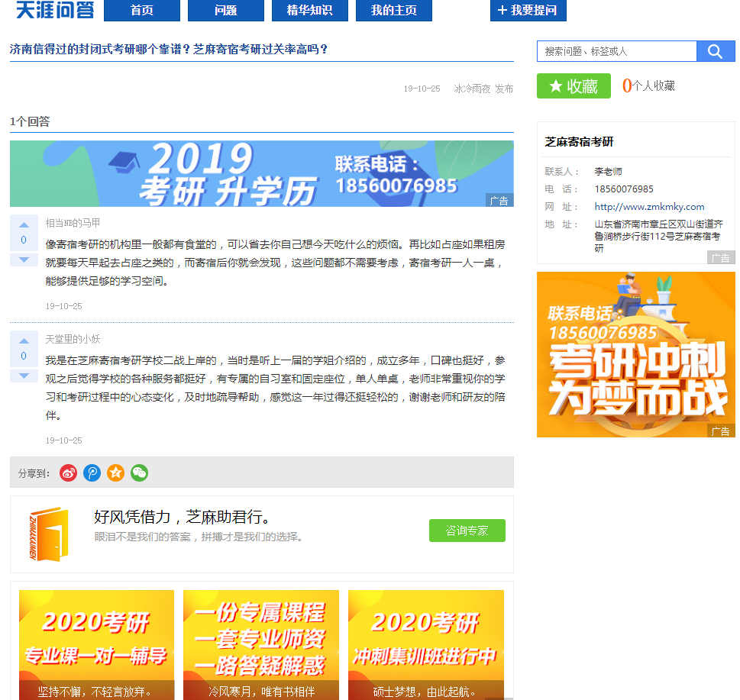Share to Qzone star icon

click(x=115, y=473)
